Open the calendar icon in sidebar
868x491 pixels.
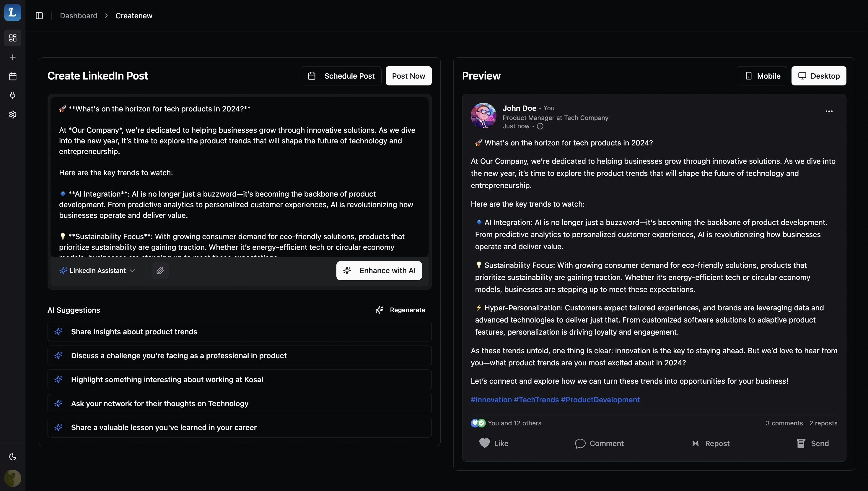[x=13, y=77]
